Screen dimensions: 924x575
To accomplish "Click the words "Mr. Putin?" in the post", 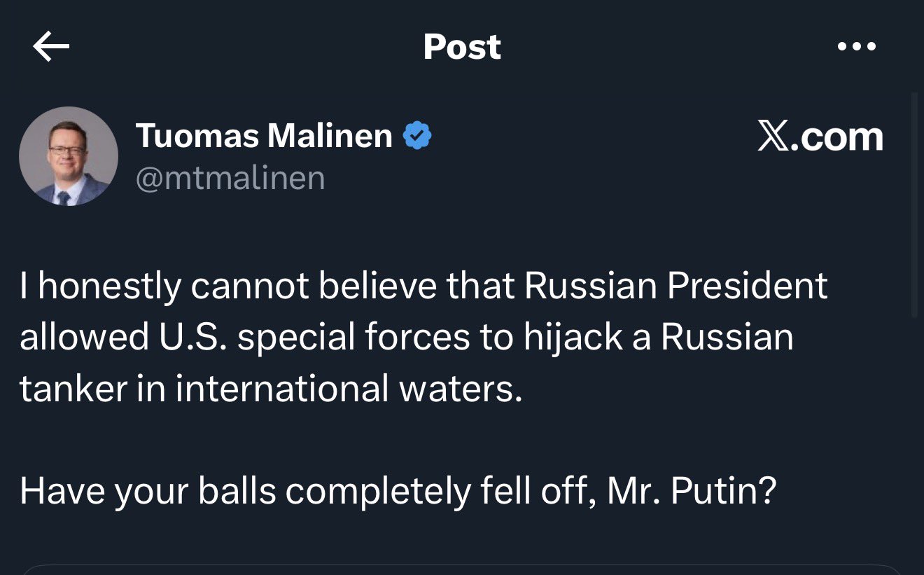I will pos(692,492).
